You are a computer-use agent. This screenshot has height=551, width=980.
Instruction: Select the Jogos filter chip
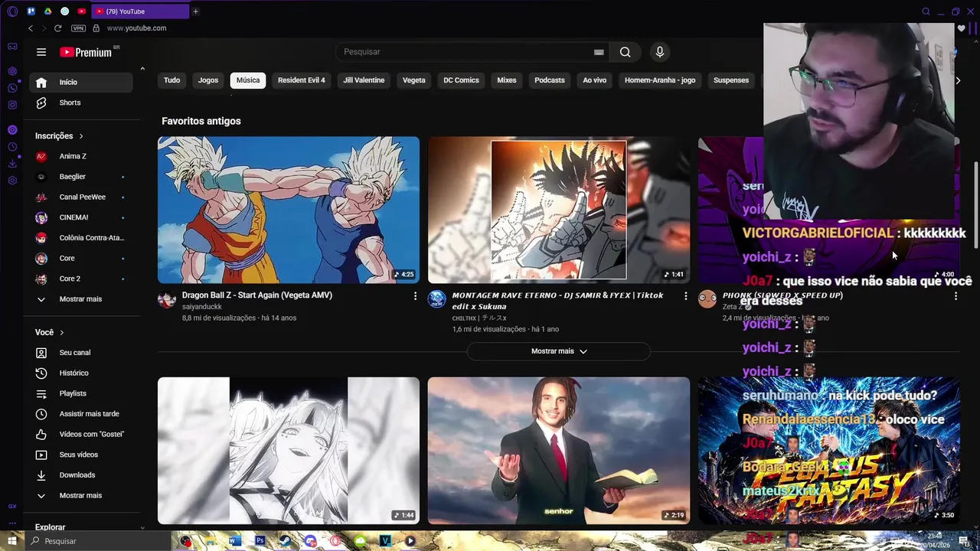208,80
